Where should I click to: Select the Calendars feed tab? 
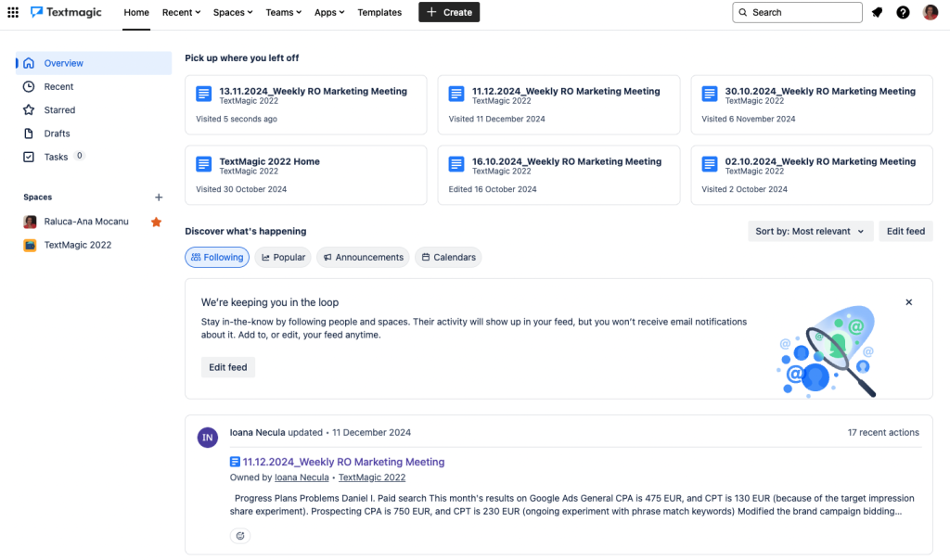click(x=448, y=258)
